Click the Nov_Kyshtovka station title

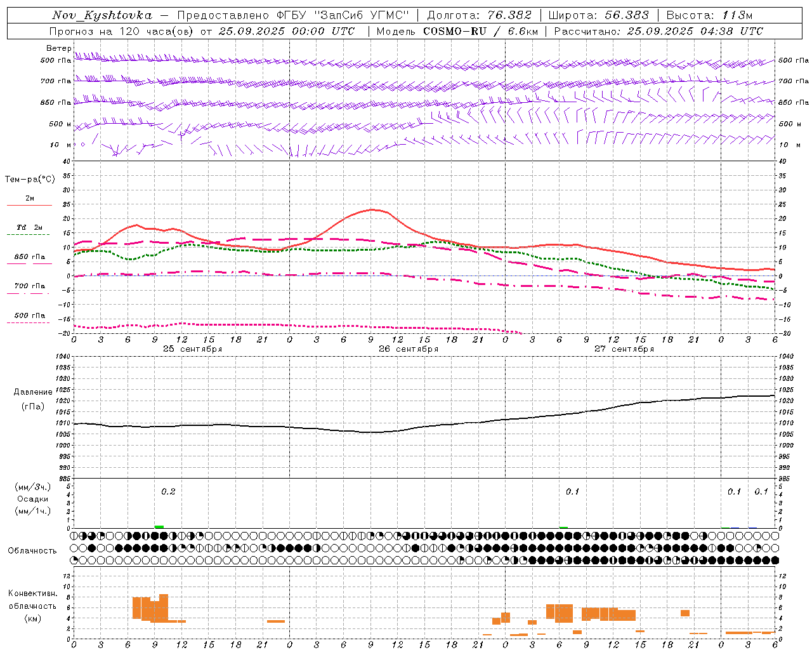[102, 15]
